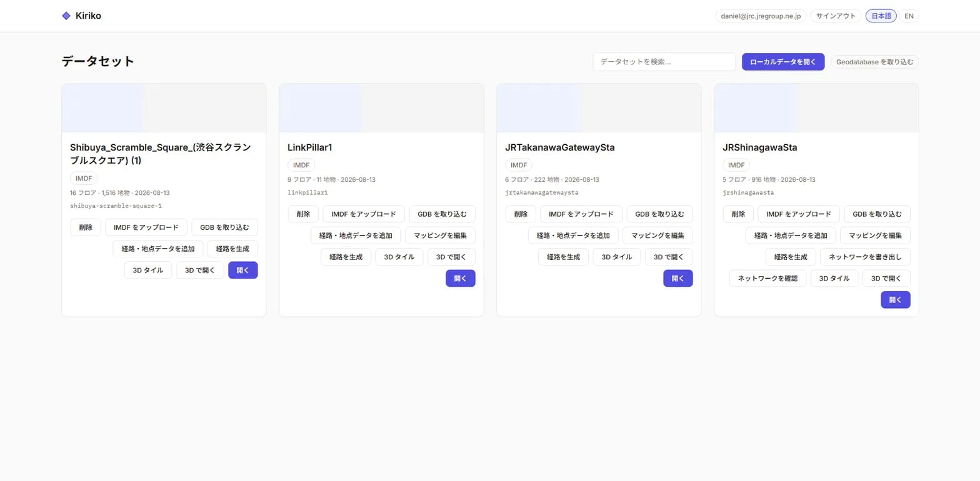Viewport: 980px width, 481px height.
Task: Click マッピングを編集 on JRTakanawaGatewaySta card
Action: click(x=657, y=236)
